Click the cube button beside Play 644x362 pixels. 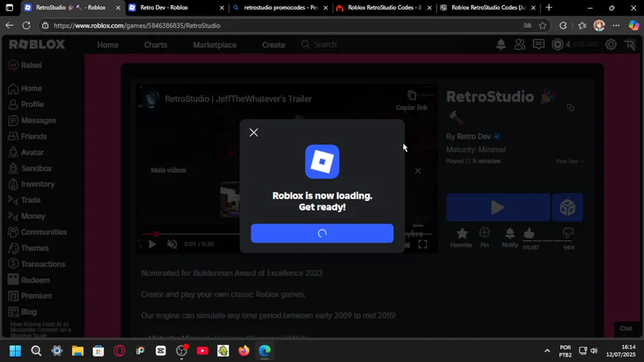pos(567,207)
